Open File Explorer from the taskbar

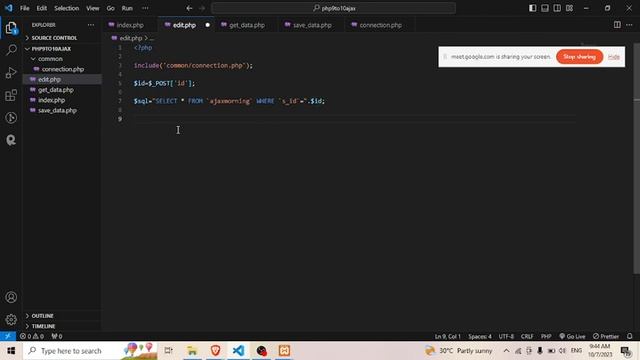192,351
